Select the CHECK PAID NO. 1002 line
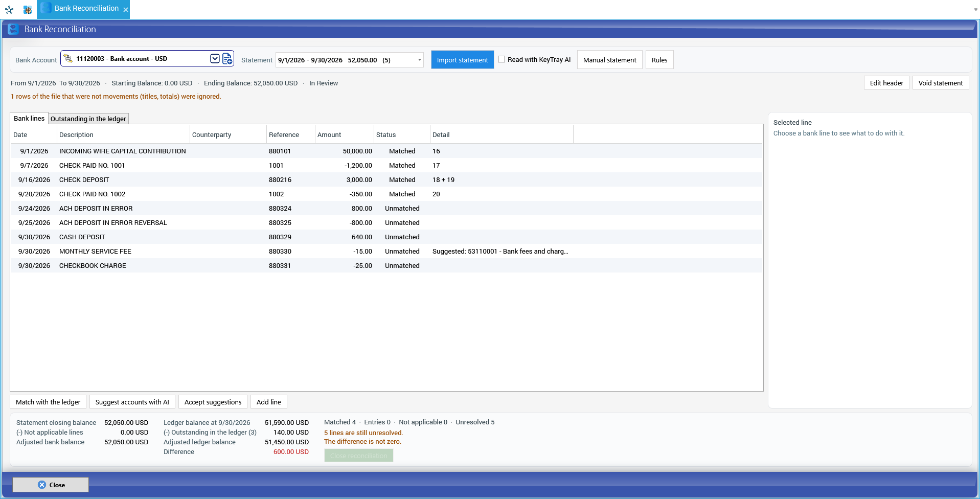Viewport: 980px width, 499px height. coord(386,194)
